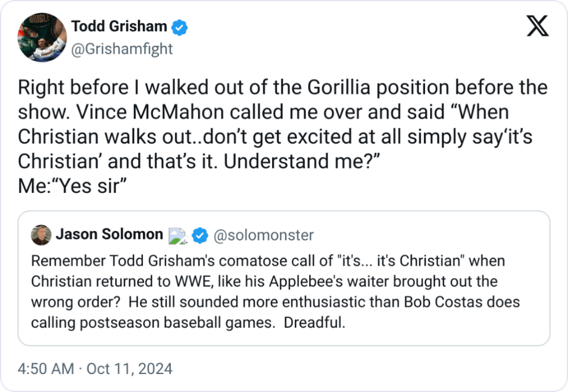Screen dimensions: 568x392
Task: Click the broken image icon beside Jason Solomon
Action: tap(176, 235)
